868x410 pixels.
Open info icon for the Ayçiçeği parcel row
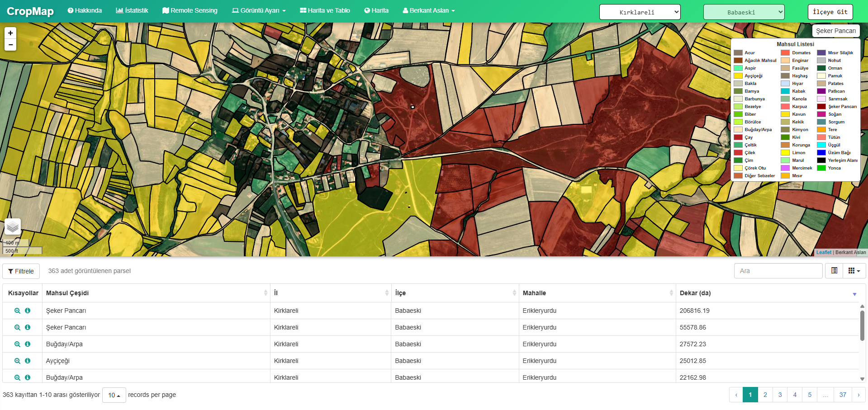(x=28, y=361)
